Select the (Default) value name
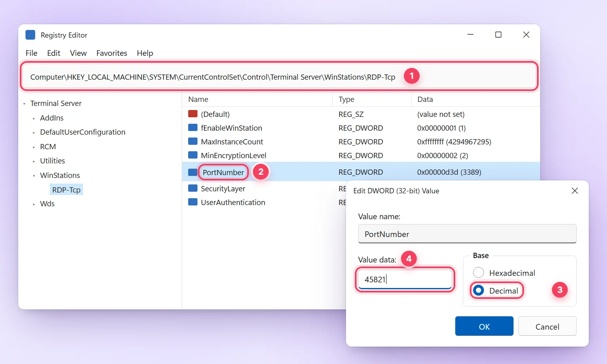The image size is (607, 364). point(215,114)
